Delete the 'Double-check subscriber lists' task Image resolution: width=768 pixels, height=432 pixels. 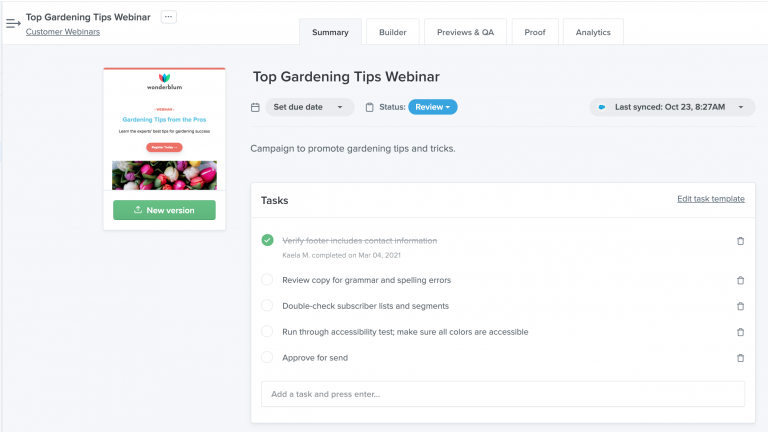coord(741,306)
